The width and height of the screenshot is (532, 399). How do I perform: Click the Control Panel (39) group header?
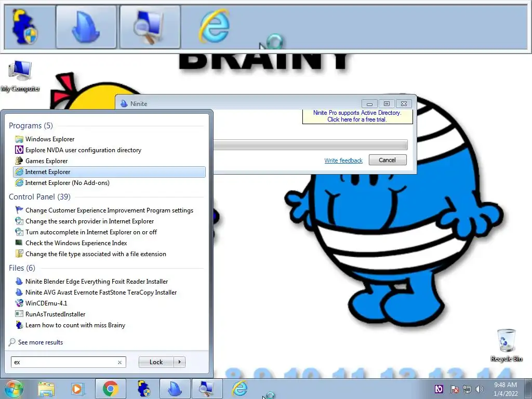coord(39,197)
